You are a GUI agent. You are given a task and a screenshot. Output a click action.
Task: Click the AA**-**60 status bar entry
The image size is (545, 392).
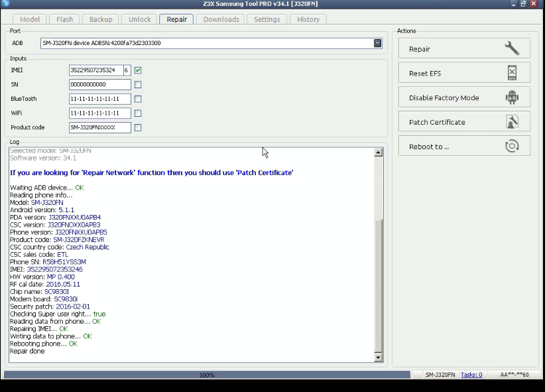click(515, 375)
